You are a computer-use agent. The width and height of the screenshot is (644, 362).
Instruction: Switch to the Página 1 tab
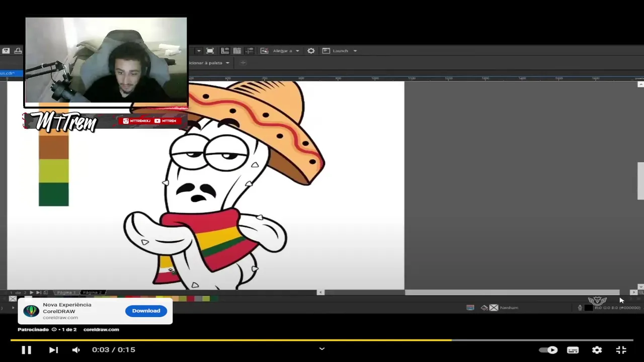pos(66,293)
